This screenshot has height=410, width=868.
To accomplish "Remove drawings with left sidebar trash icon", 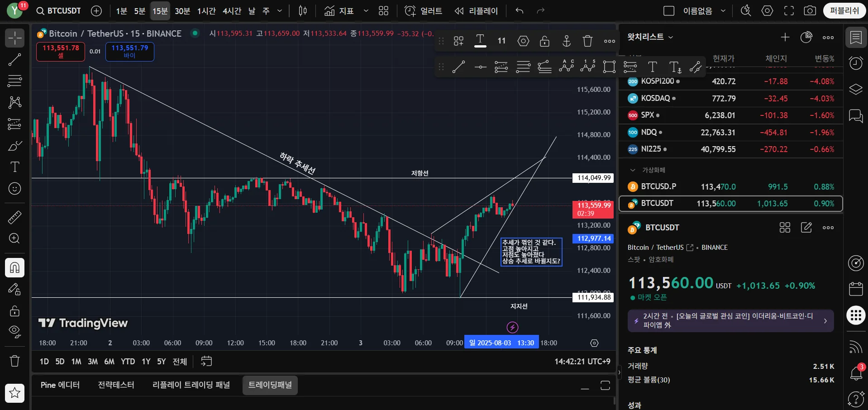I will point(14,361).
